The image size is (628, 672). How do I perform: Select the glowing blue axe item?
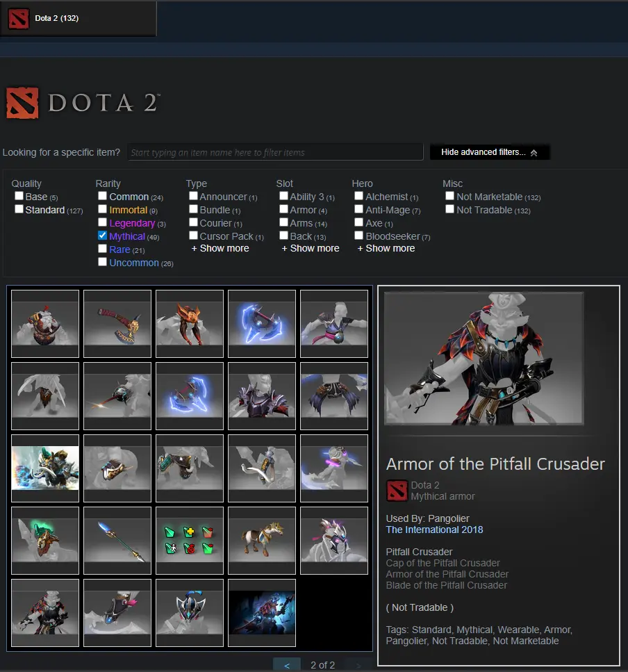261,323
